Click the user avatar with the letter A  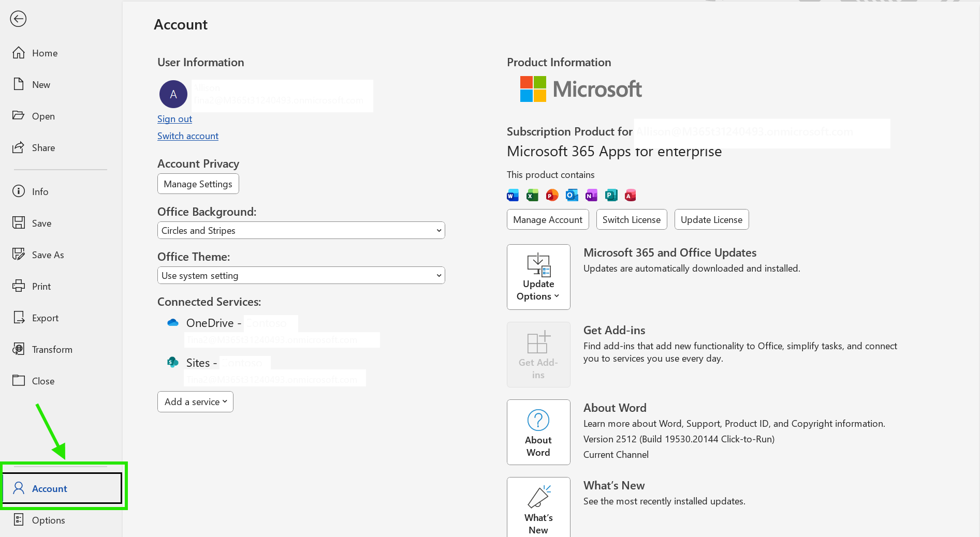pos(173,94)
